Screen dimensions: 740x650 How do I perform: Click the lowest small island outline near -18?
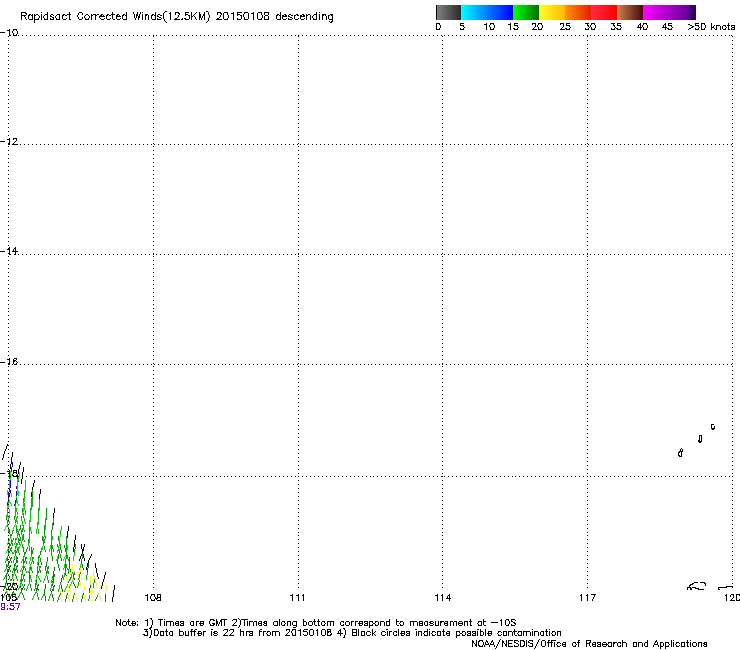pos(680,453)
